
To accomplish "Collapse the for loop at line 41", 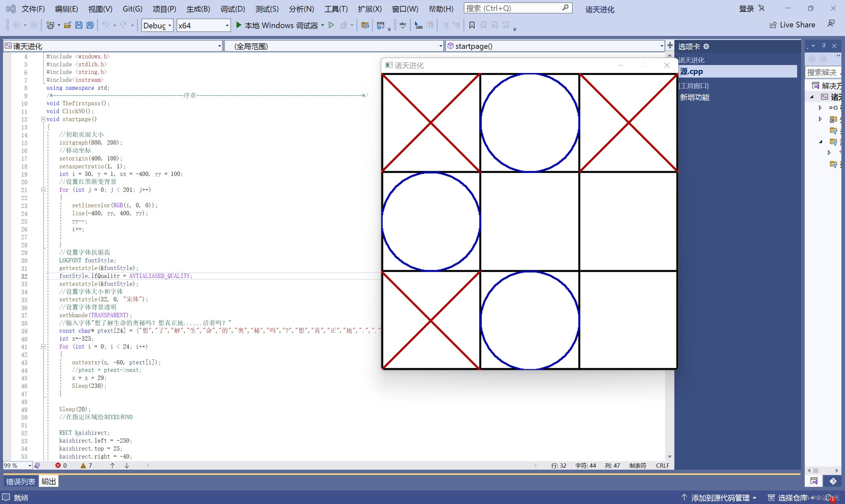I will pyautogui.click(x=43, y=347).
